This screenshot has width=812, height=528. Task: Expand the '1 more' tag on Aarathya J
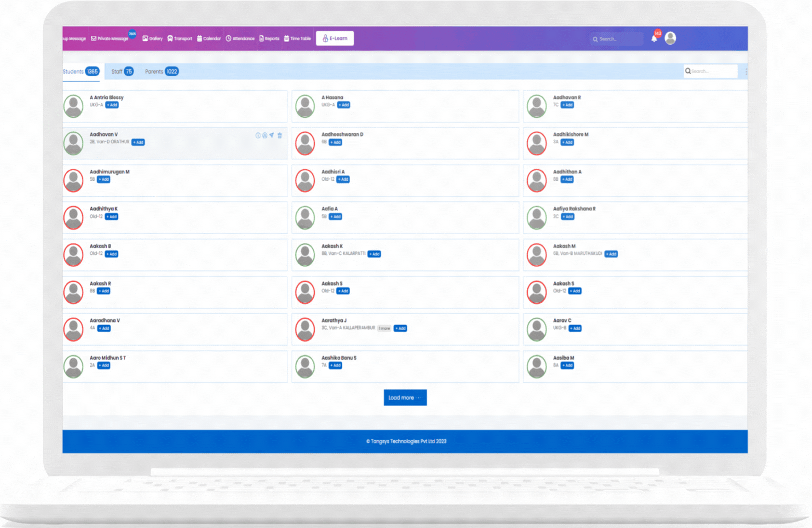pos(384,329)
